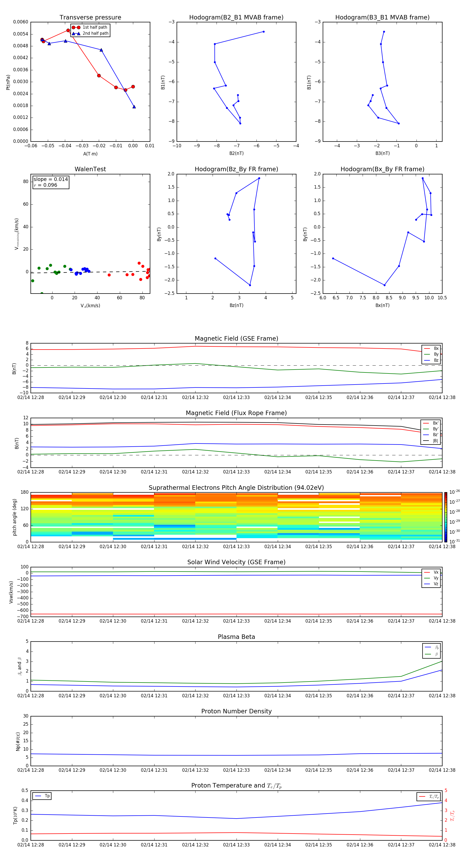This screenshot has height=868, width=473.
Task: Click the "Transverse pressure" plot title
Action: tap(90, 18)
